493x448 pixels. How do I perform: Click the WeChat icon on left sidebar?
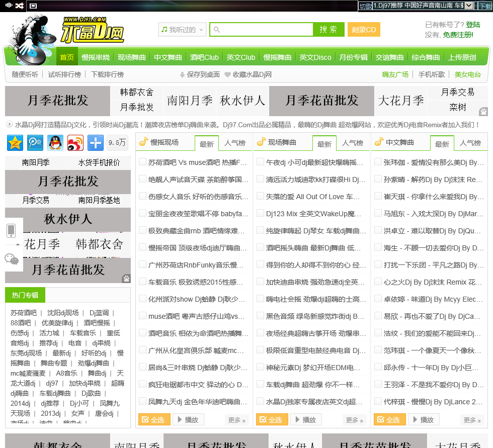pos(12,259)
